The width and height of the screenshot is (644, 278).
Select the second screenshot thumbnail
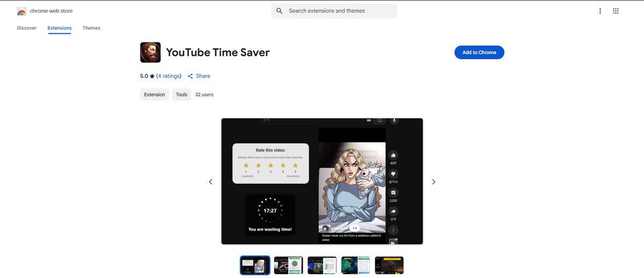[289, 265]
